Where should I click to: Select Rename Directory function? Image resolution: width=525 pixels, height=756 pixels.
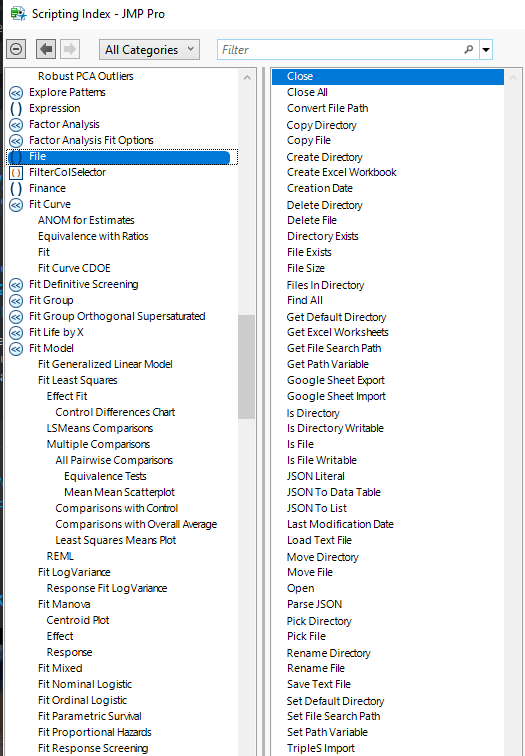click(x=329, y=653)
